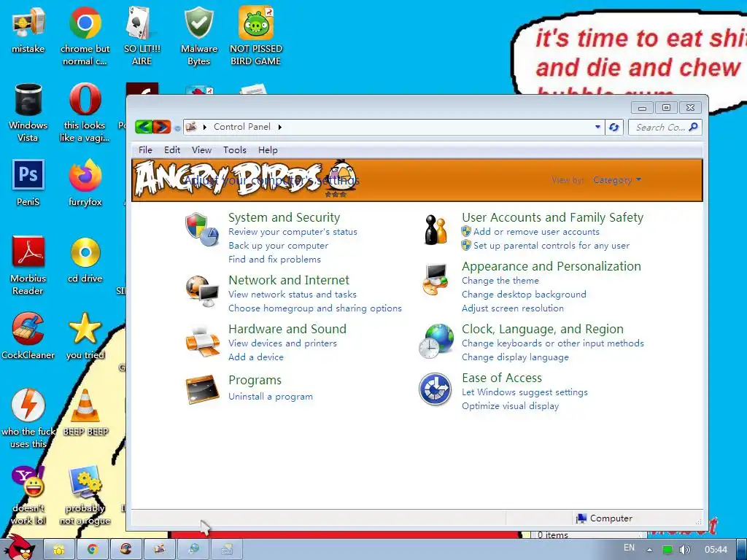Refresh the Control Panel view
The height and width of the screenshot is (560, 747).
pos(614,127)
